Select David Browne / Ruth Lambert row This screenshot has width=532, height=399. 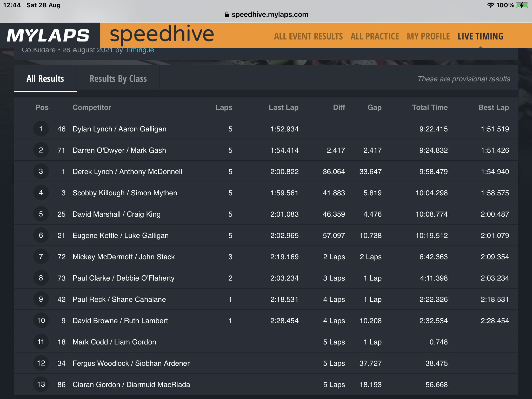click(266, 321)
